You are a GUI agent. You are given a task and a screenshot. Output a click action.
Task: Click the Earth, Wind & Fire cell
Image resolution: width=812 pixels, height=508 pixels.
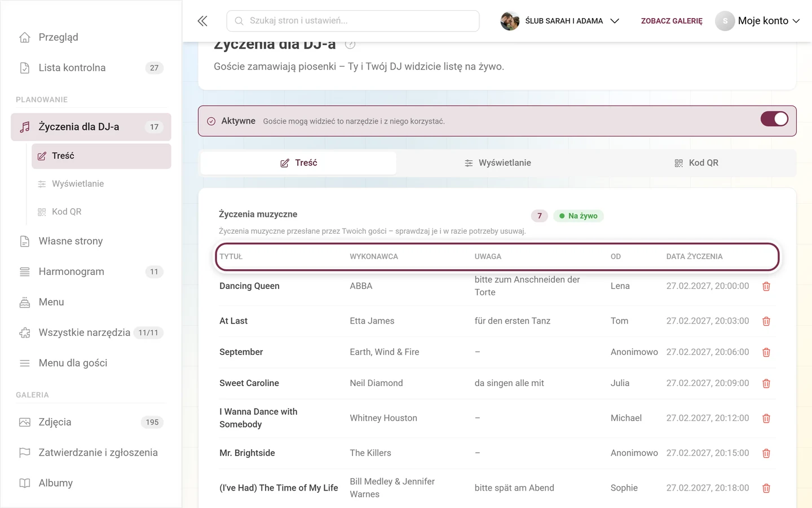pos(385,352)
